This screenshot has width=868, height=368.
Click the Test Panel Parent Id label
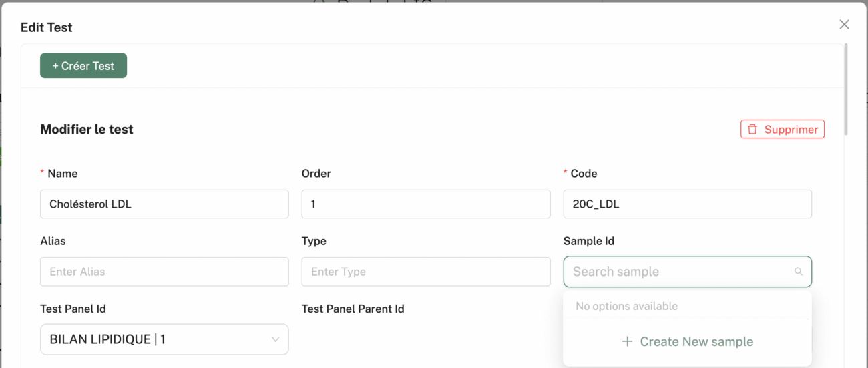pos(353,309)
